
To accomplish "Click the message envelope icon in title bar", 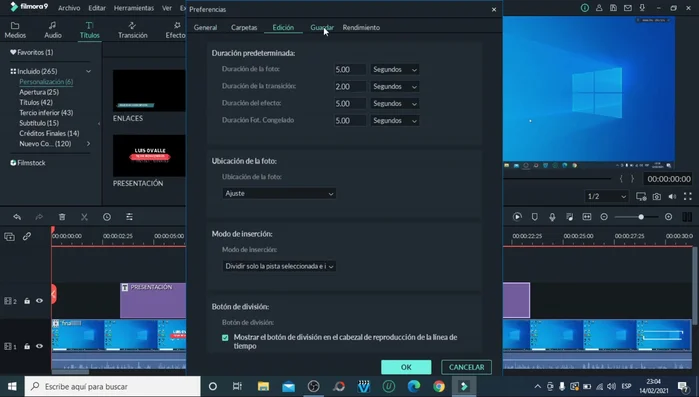I will pyautogui.click(x=628, y=8).
